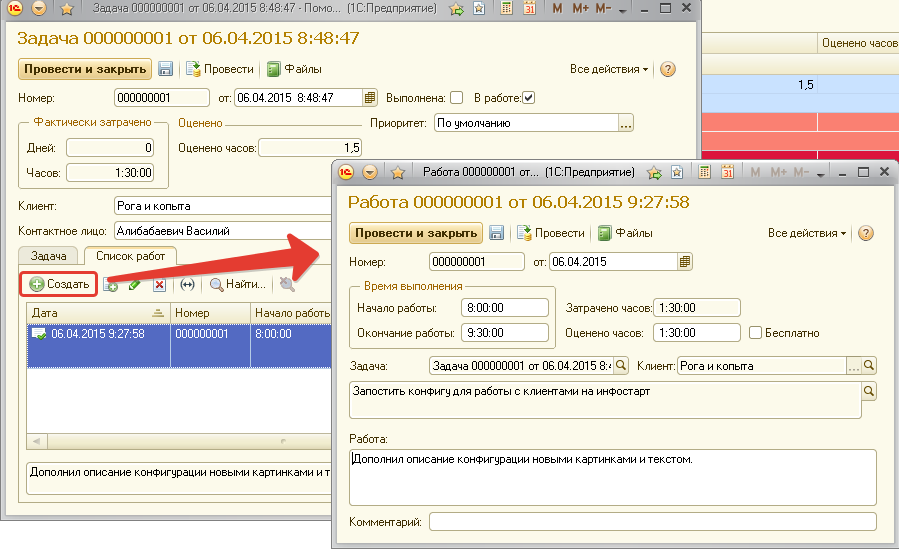Viewport: 899px width, 549px height.
Task: Click the calculator icon in Задача title bar
Action: [x=506, y=9]
